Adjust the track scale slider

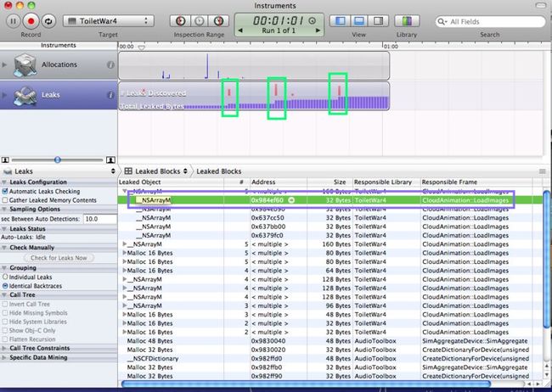58,160
